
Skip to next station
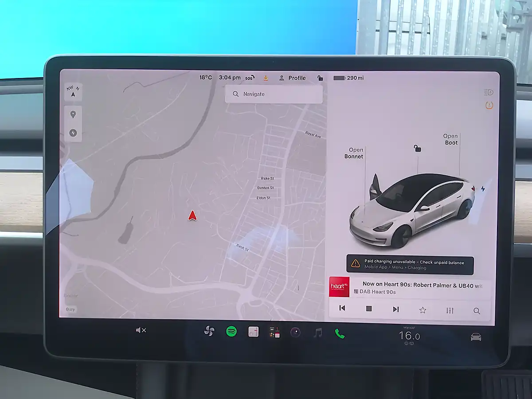(x=396, y=309)
